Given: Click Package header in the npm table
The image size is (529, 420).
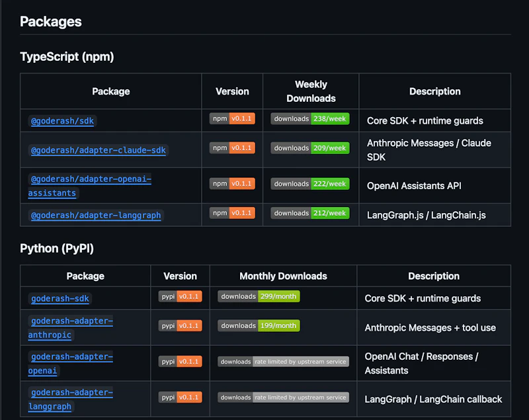Looking at the screenshot, I should [111, 91].
